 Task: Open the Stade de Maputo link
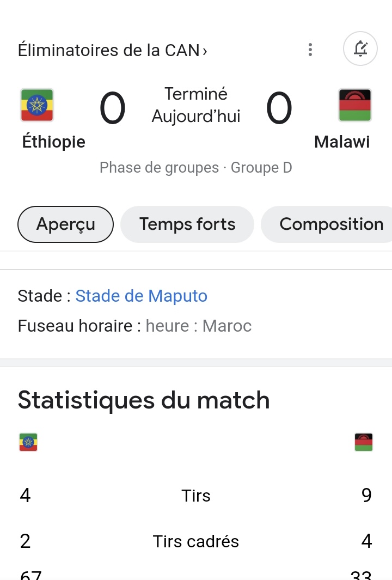pos(141,296)
